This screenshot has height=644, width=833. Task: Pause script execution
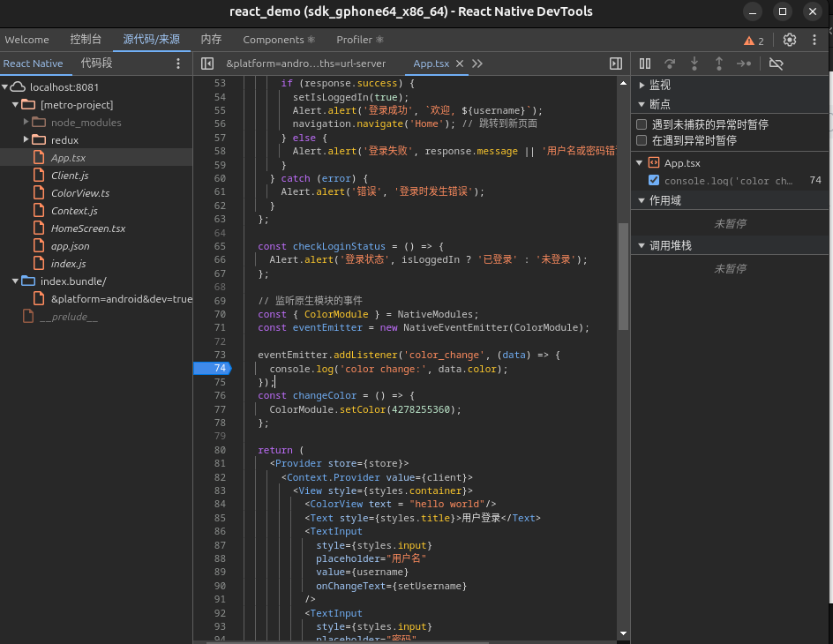(x=645, y=64)
